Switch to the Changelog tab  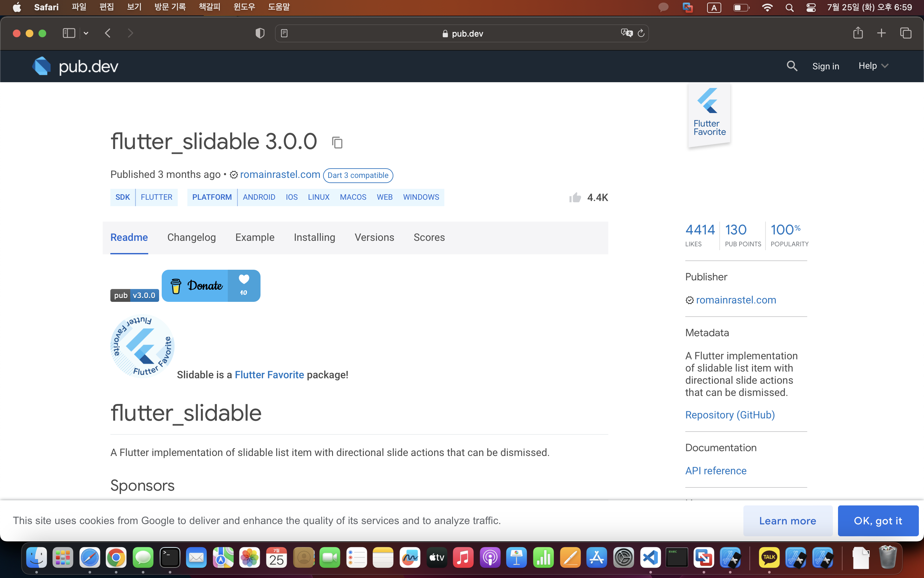[x=191, y=237]
